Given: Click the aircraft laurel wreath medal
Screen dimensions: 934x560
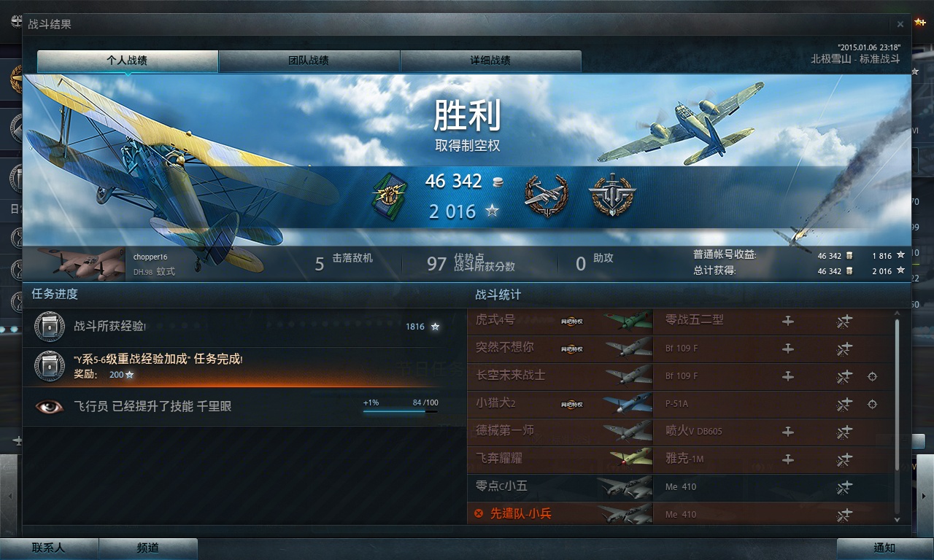Looking at the screenshot, I should tap(546, 195).
